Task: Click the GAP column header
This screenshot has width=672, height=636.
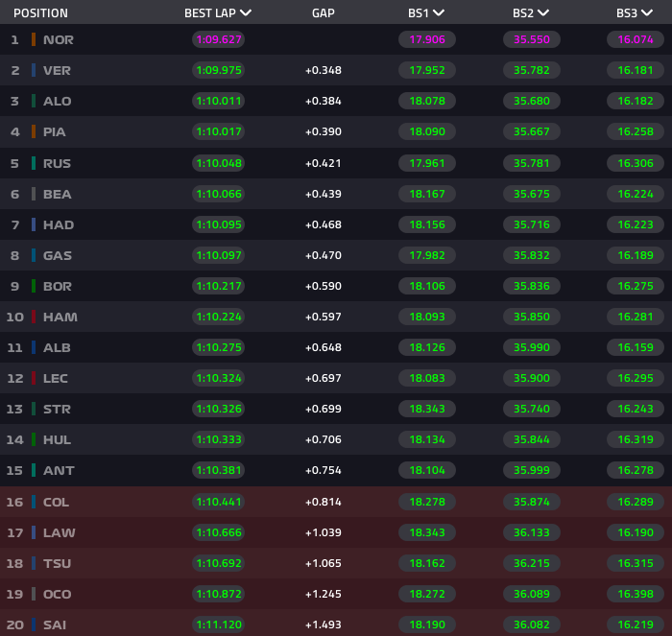Action: 324,13
